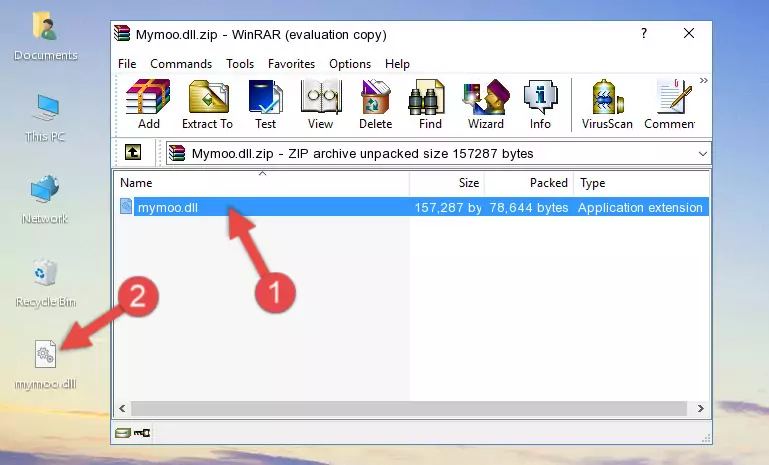Click the Add toolbar icon
This screenshot has height=465, width=769.
click(x=148, y=104)
